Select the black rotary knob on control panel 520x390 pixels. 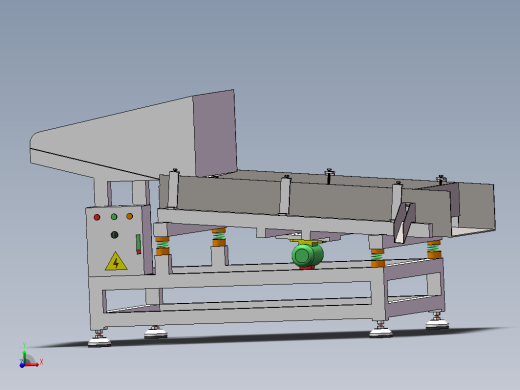tap(114, 235)
